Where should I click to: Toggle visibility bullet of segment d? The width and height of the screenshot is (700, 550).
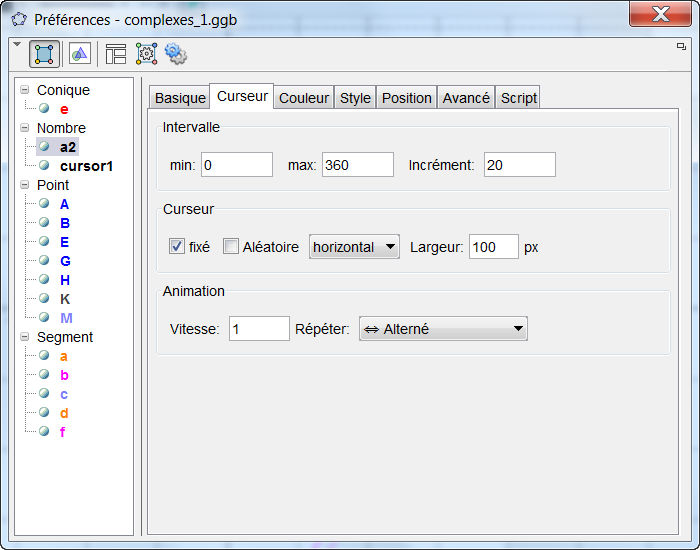[x=44, y=412]
